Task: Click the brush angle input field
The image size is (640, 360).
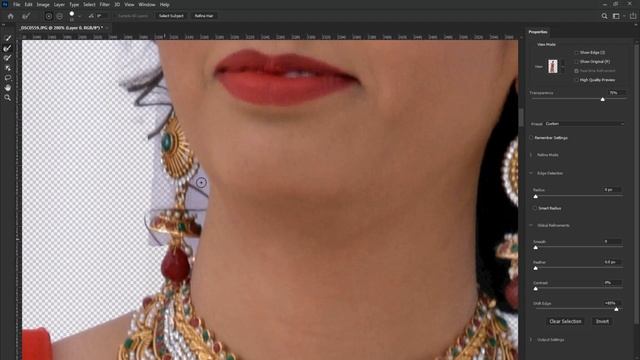Action: click(x=102, y=16)
